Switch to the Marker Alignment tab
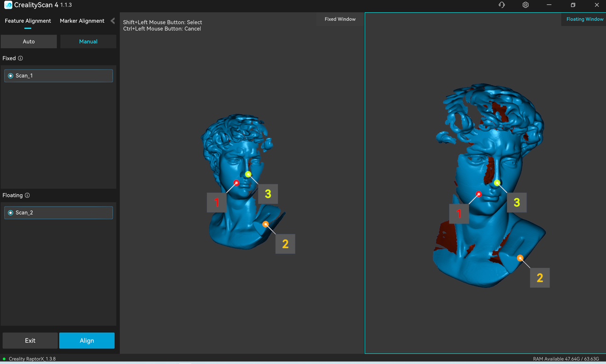 click(82, 21)
